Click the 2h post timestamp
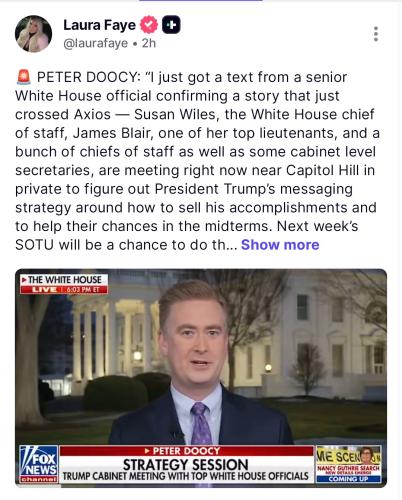The image size is (402, 500). 149,43
